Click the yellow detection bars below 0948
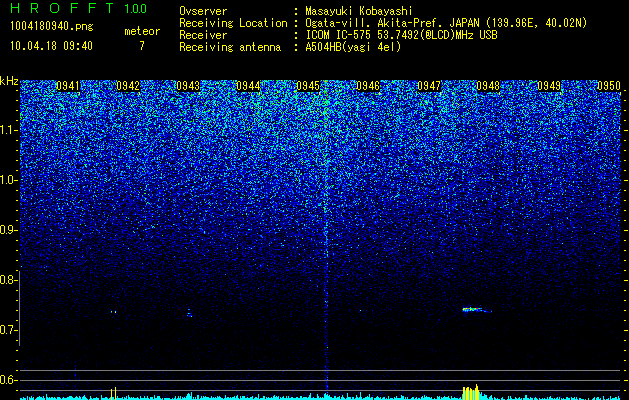 [x=471, y=392]
